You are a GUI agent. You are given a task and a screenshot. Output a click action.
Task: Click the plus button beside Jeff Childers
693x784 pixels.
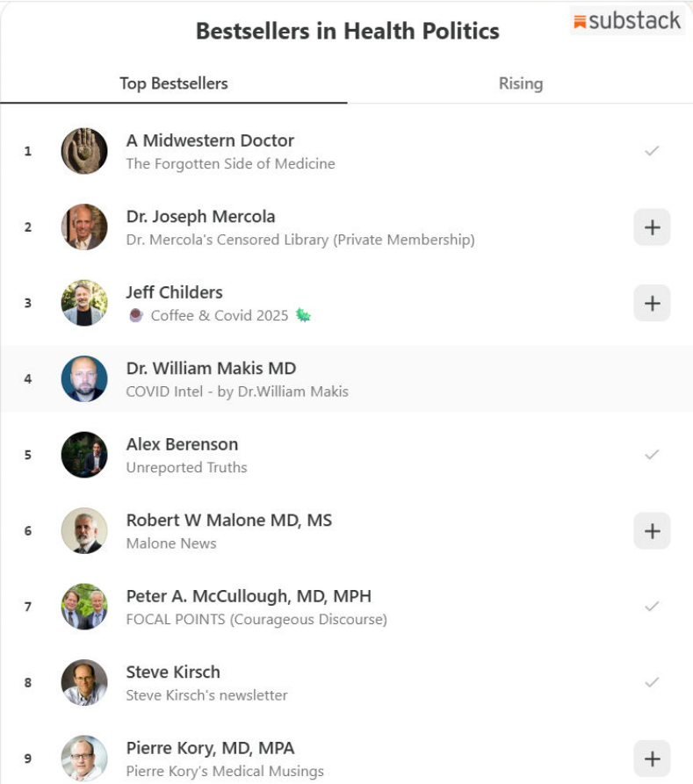point(652,303)
